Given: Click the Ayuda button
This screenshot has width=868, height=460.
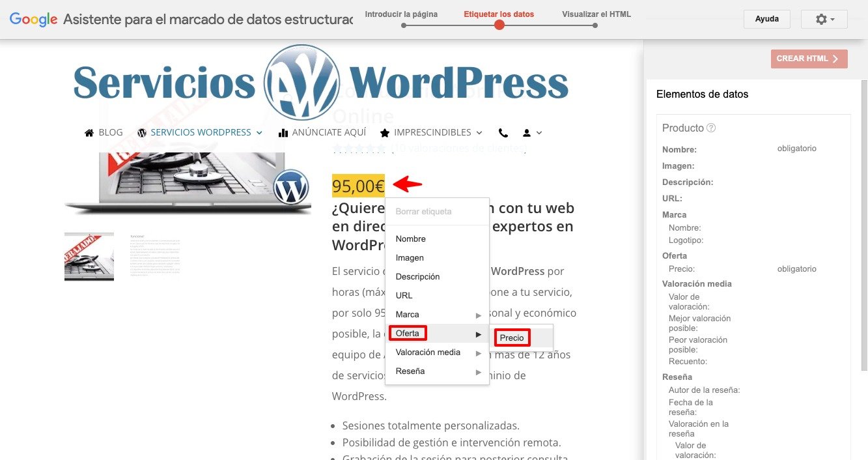Looking at the screenshot, I should tap(767, 20).
